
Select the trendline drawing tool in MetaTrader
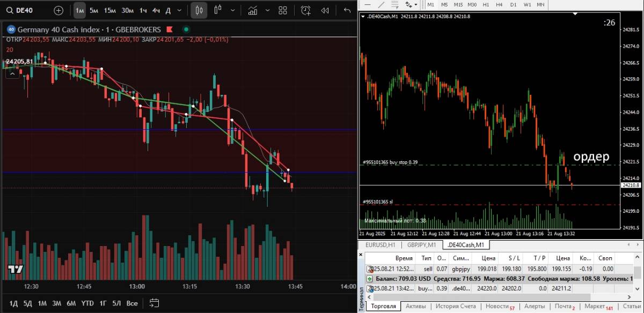(x=381, y=4)
